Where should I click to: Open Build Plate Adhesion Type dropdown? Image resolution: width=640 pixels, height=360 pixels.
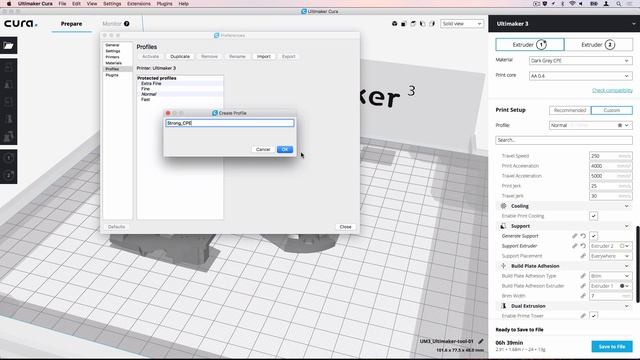click(611, 276)
